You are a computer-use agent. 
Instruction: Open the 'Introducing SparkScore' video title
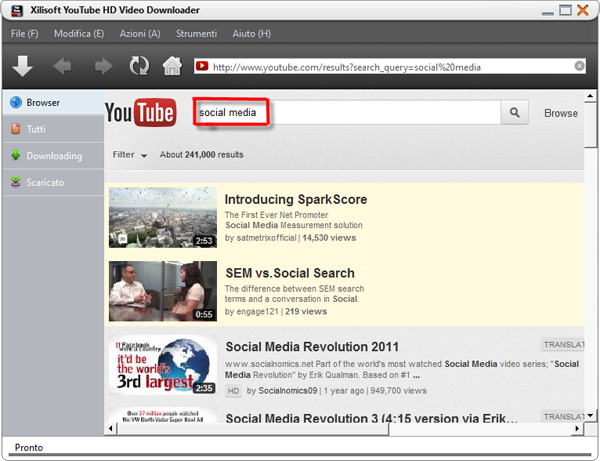(296, 199)
